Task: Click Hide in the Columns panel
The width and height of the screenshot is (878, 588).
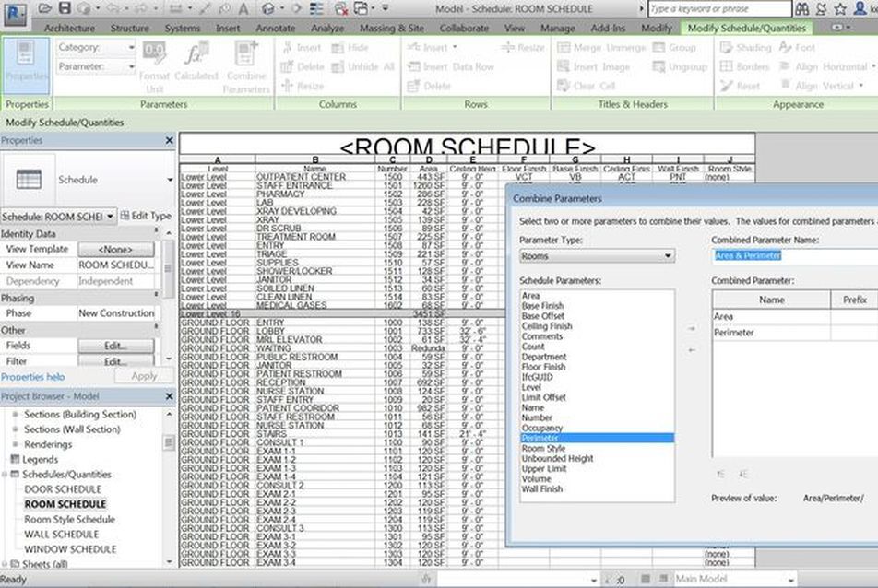Action: point(350,48)
